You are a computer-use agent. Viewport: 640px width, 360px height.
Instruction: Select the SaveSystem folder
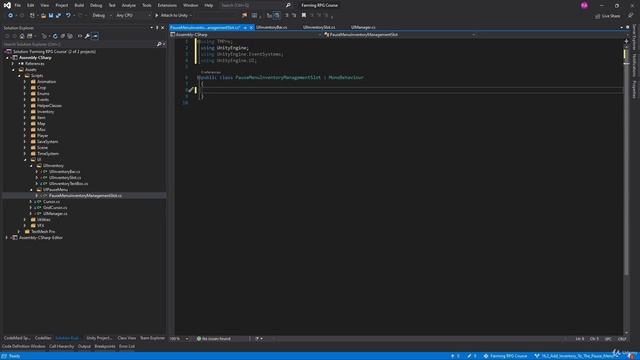point(47,142)
